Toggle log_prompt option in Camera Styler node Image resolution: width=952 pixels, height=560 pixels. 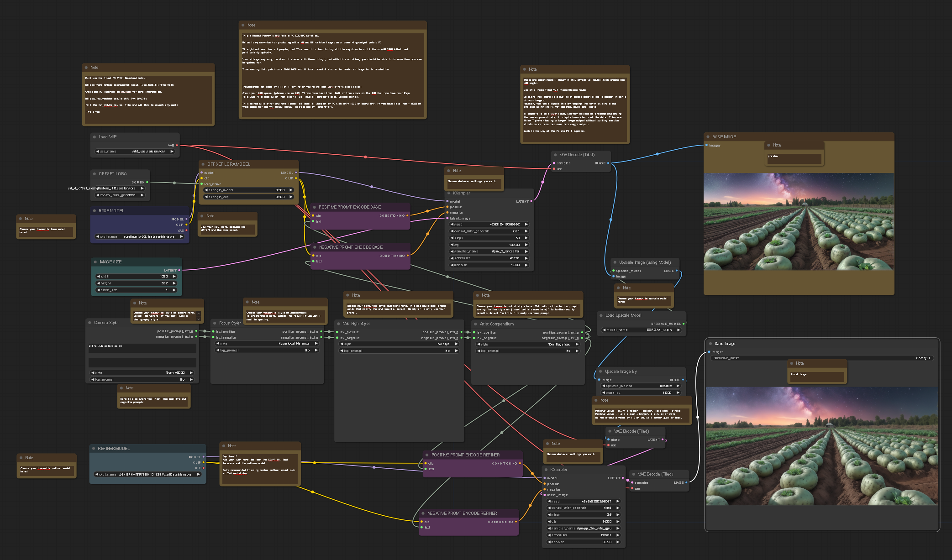142,379
